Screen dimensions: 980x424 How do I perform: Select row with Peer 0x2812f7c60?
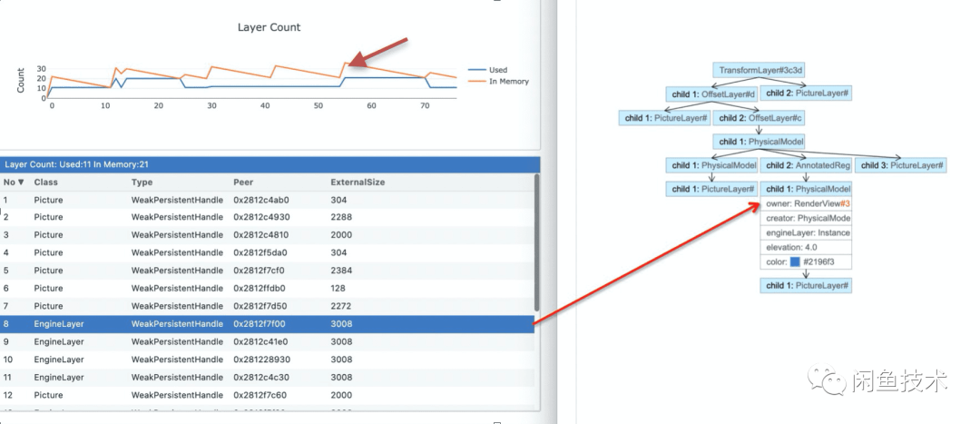(268, 395)
